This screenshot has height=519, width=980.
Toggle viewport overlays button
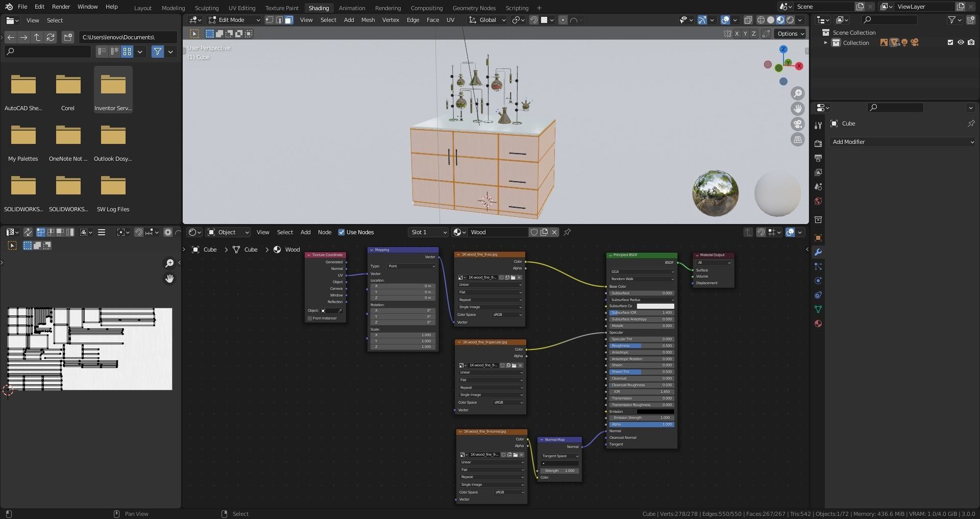[x=725, y=20]
